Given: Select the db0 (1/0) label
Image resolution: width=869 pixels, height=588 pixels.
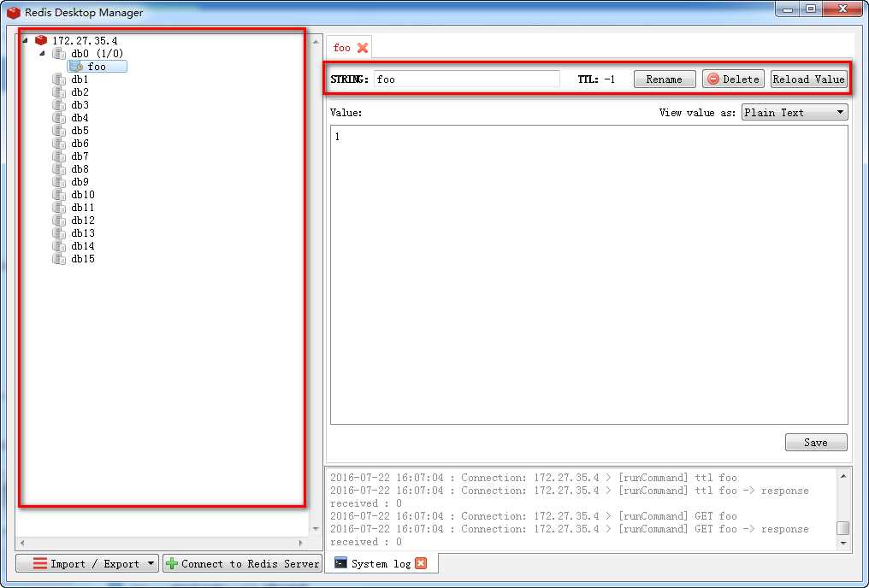Looking at the screenshot, I should coord(97,53).
